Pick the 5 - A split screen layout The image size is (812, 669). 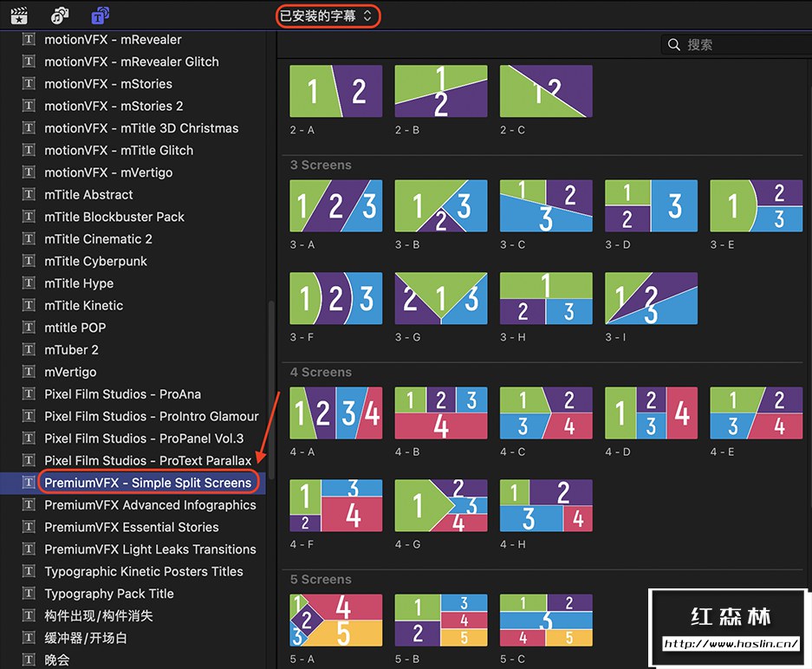tap(335, 620)
